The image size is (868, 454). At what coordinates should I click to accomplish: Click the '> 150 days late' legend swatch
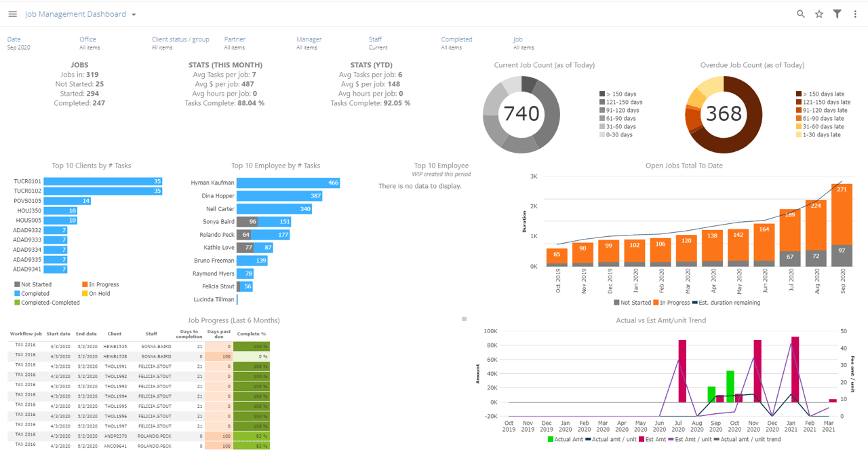point(800,94)
